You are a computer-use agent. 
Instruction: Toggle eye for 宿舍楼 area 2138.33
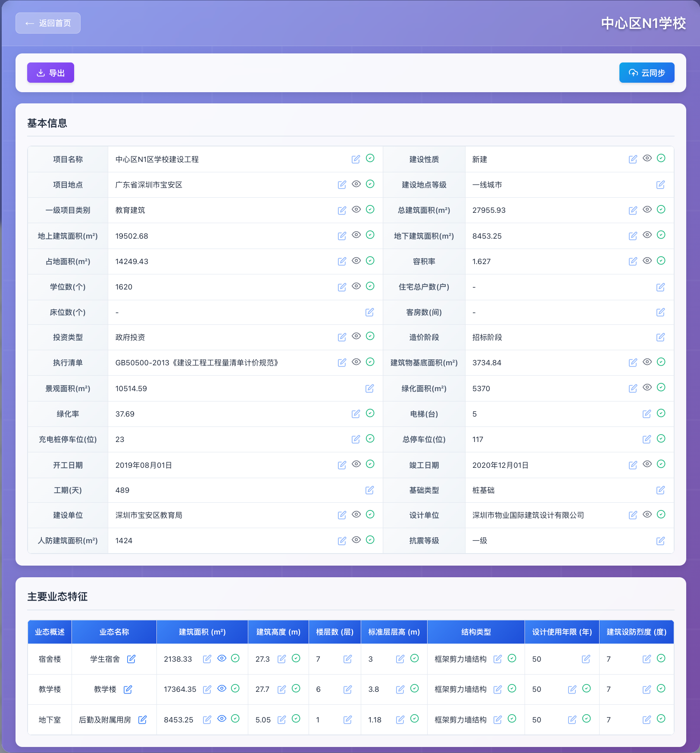(222, 658)
